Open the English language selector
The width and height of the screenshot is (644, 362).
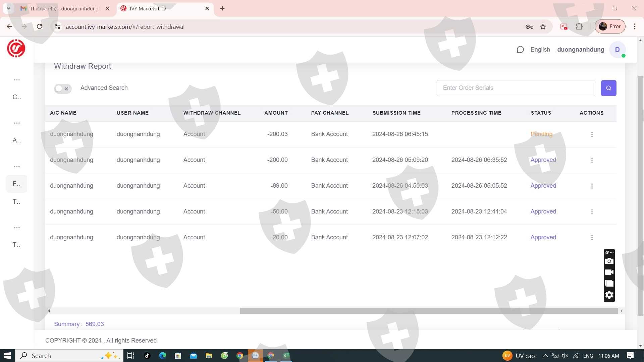(x=540, y=50)
